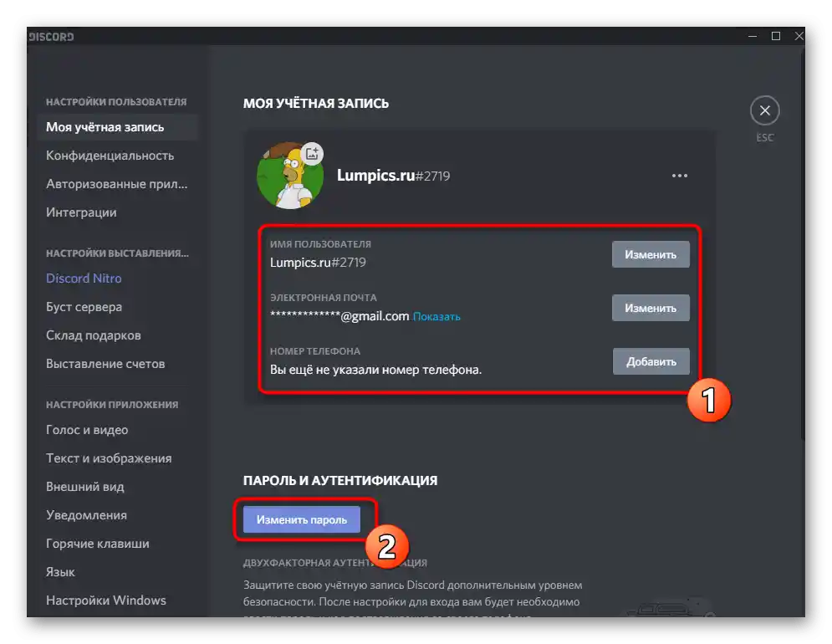Screen dimensions: 832x644
Task: Open the three-dots menu beside Lumpics.ru
Action: pyautogui.click(x=680, y=176)
